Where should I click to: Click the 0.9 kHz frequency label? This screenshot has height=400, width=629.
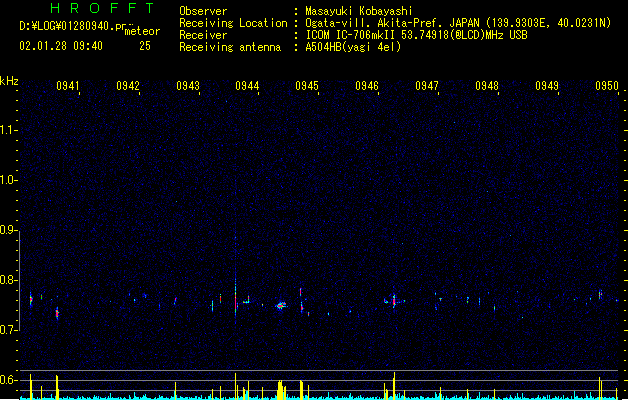[x=7, y=230]
